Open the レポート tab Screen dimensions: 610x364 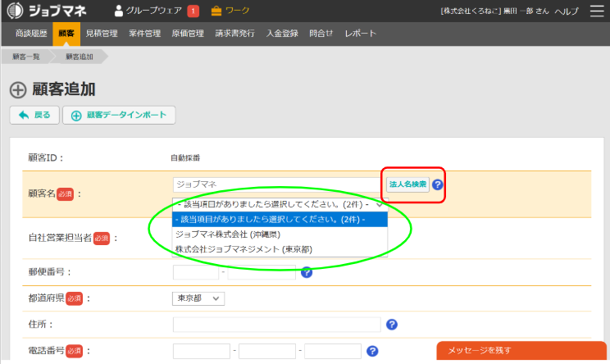(361, 34)
